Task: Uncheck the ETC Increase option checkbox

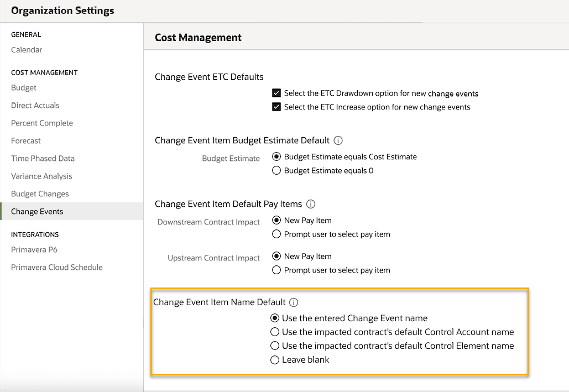Action: pos(277,107)
